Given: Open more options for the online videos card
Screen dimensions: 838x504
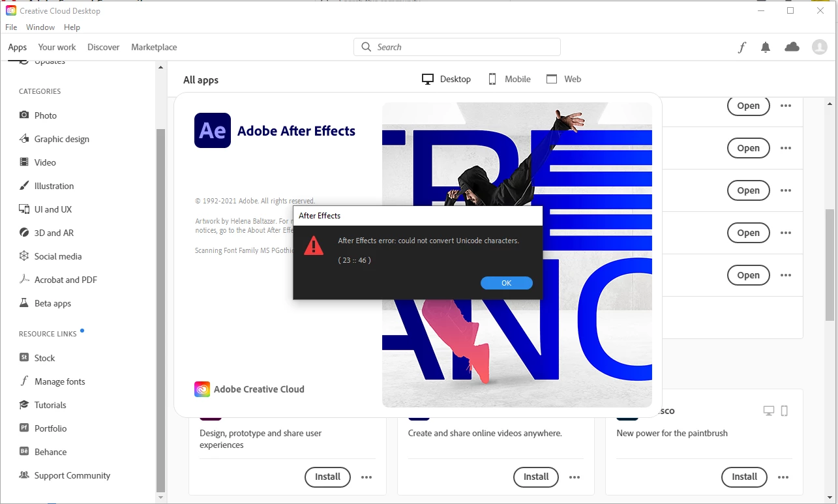Looking at the screenshot, I should [x=575, y=477].
